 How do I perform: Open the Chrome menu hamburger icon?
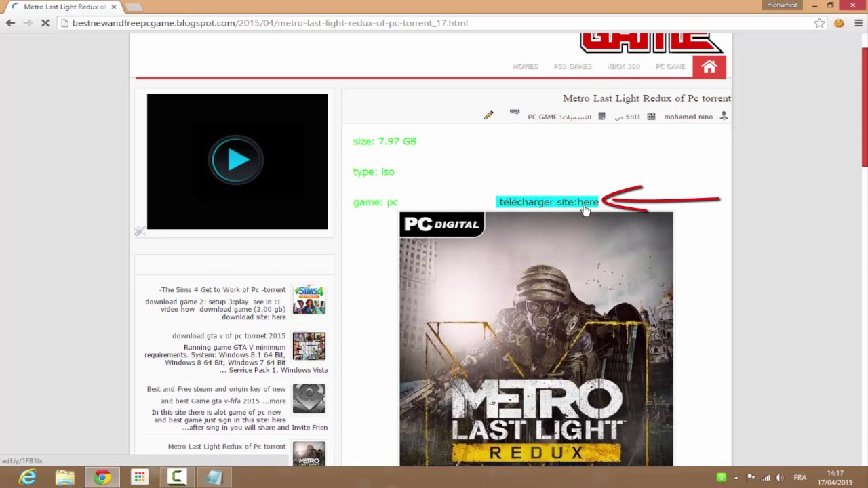857,23
